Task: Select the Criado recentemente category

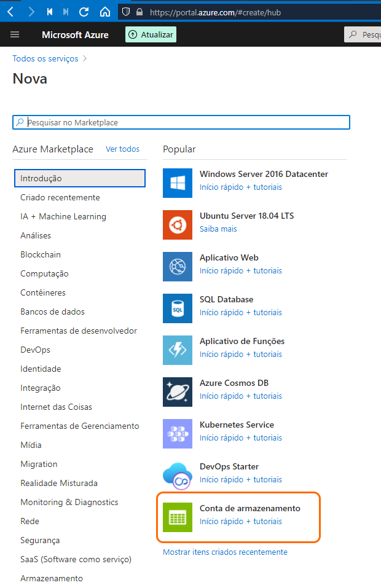Action: 60,197
